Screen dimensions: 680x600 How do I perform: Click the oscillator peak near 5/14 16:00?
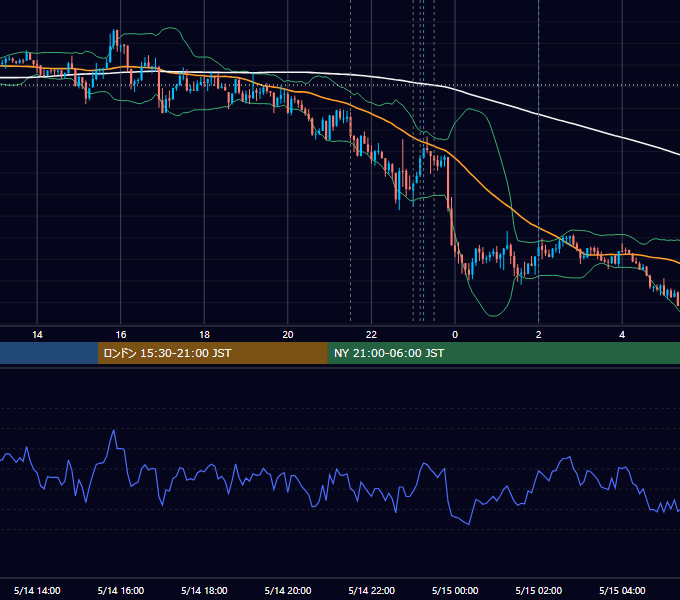(x=114, y=430)
